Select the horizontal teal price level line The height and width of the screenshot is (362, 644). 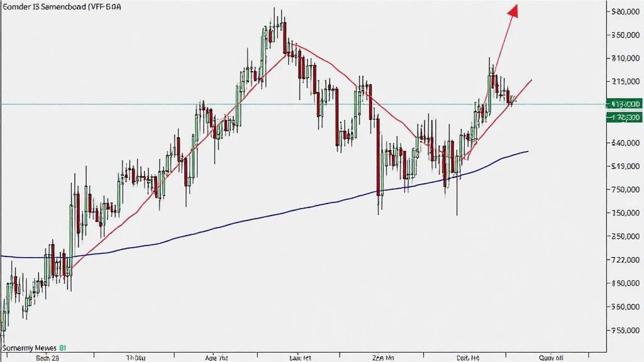[x=303, y=104]
